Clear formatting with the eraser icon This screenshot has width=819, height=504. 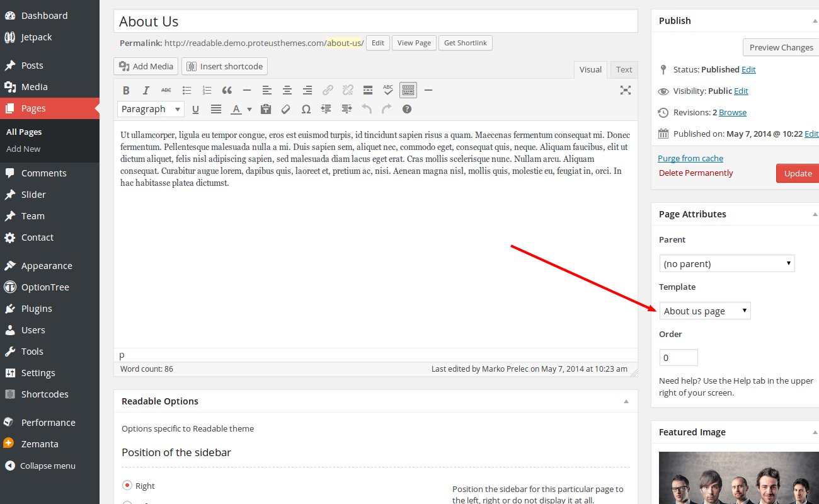click(286, 109)
